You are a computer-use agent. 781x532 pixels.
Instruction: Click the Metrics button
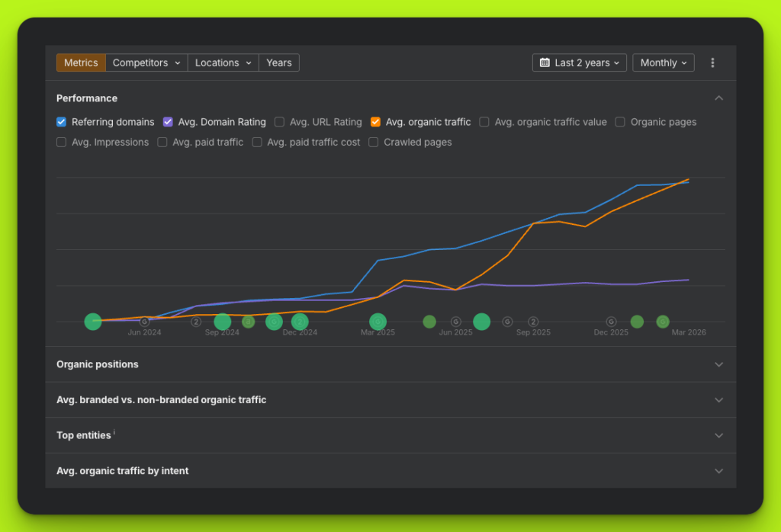coord(81,62)
